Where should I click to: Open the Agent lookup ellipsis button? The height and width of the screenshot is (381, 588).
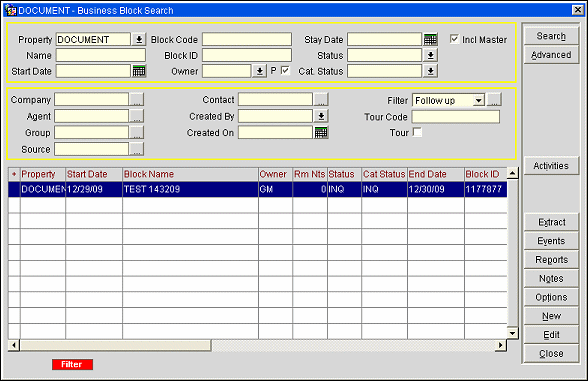[x=136, y=116]
